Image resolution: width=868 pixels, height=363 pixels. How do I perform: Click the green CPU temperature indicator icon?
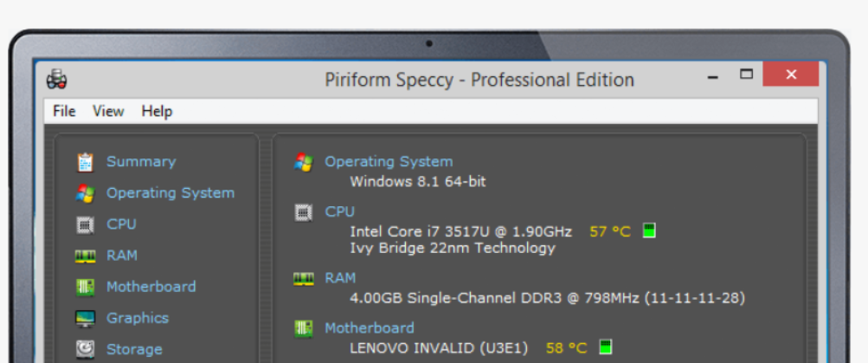pos(649,230)
